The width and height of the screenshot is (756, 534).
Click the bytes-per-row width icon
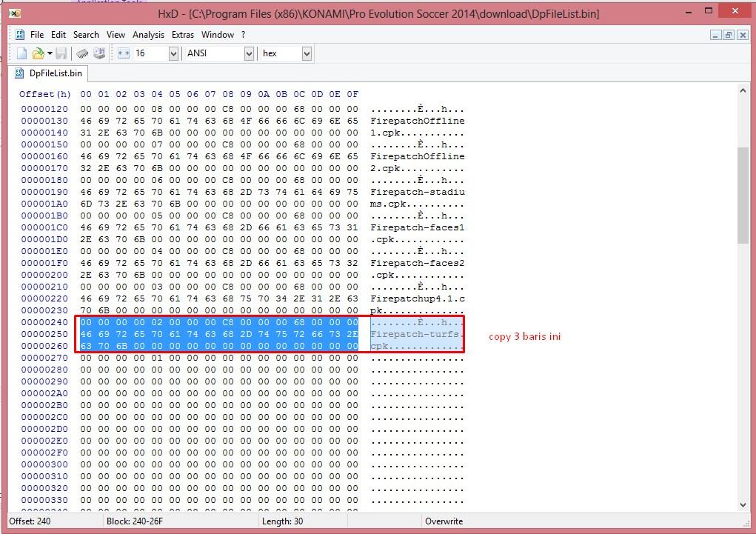[x=124, y=53]
